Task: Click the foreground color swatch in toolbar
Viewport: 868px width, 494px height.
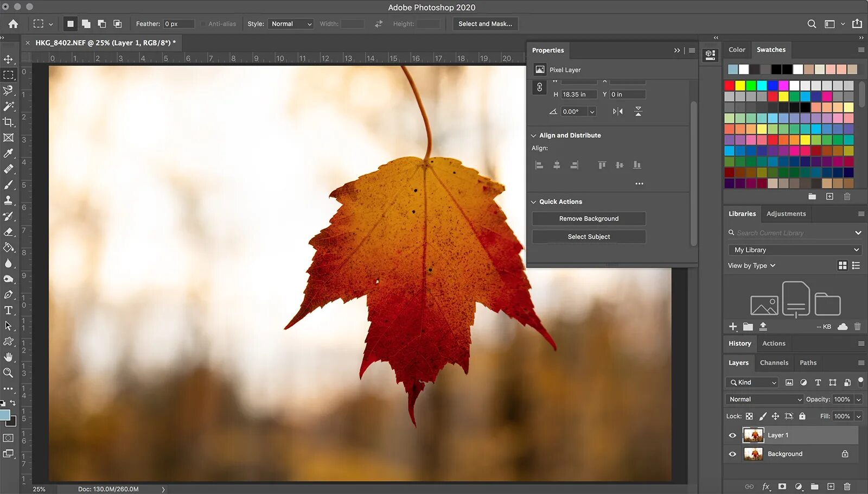Action: tap(5, 415)
